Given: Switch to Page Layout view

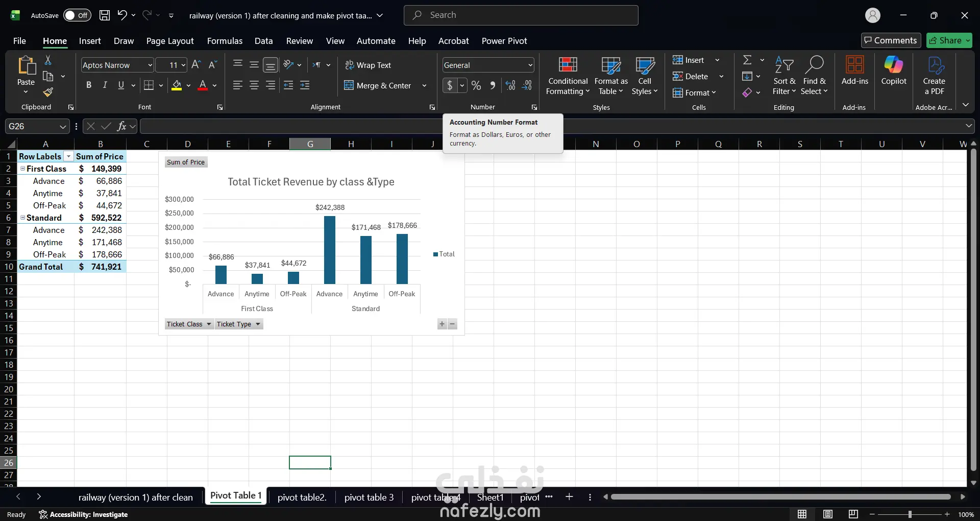Looking at the screenshot, I should (x=828, y=514).
